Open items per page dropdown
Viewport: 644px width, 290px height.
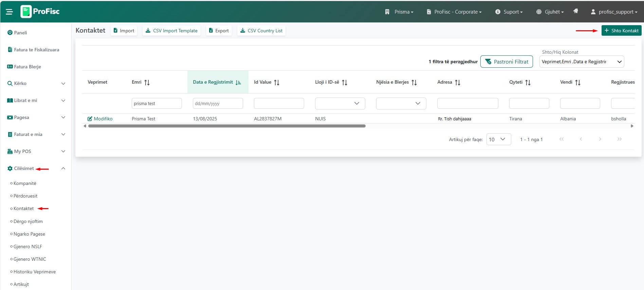pos(498,139)
